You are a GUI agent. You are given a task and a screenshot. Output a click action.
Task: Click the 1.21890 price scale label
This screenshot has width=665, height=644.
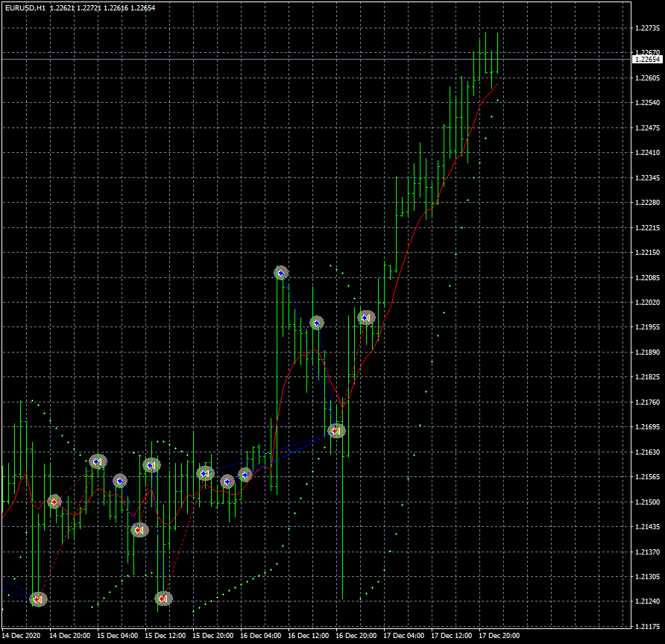(648, 353)
